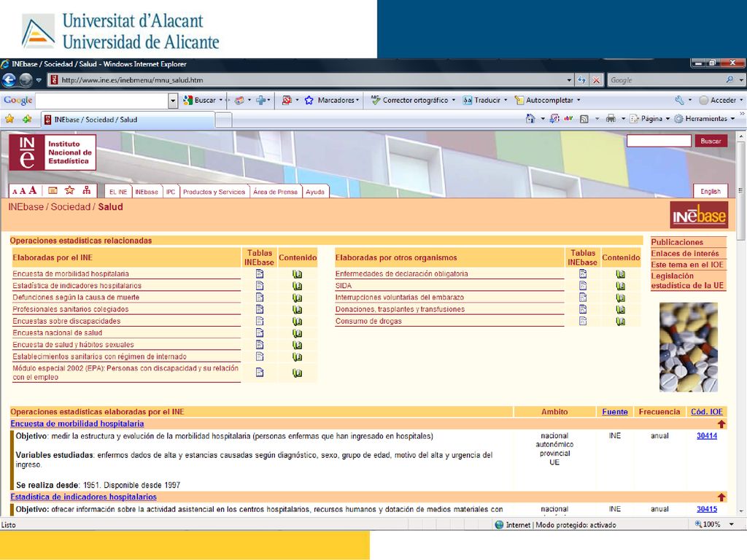
Task: Click the red up arrow beside Encuesta de morbilidad hospitalaria heading
Action: point(721,424)
